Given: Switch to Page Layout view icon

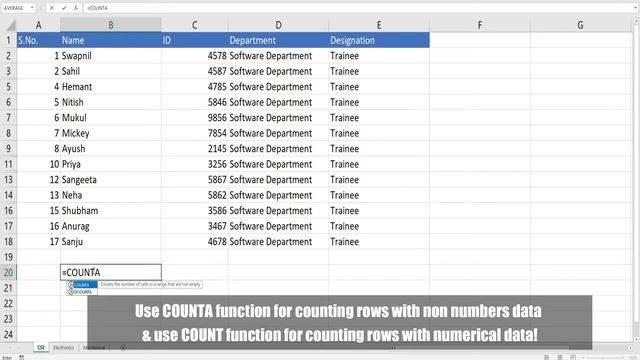Looking at the screenshot, I should 560,357.
